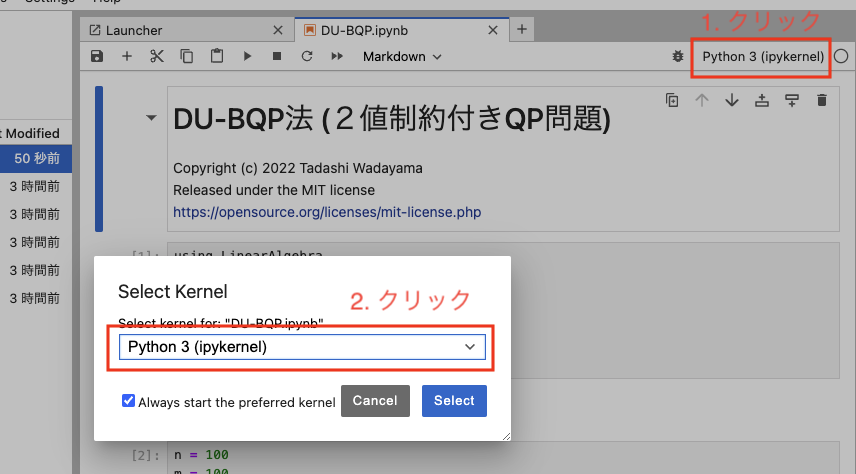Insert a cell below the heading cell
The image size is (856, 474).
click(x=792, y=100)
